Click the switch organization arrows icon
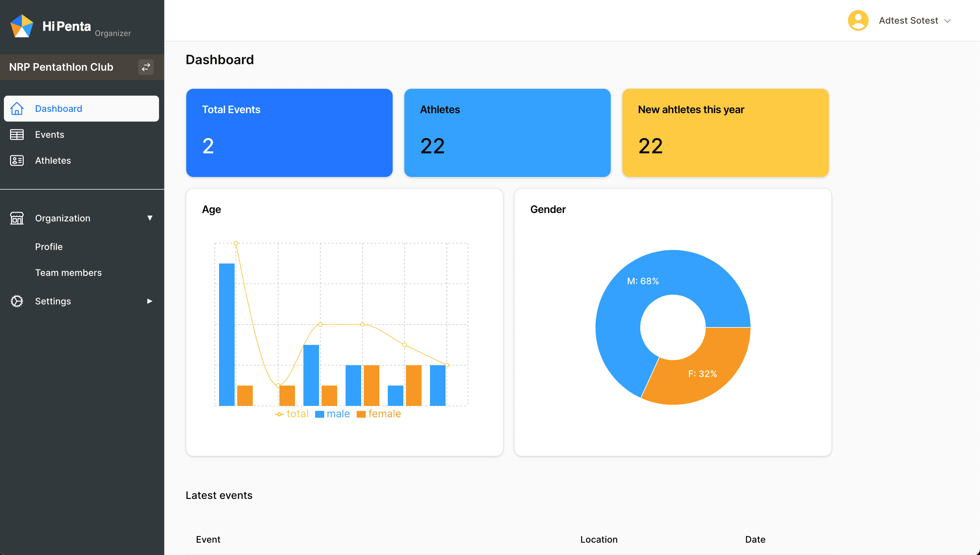 (x=146, y=67)
